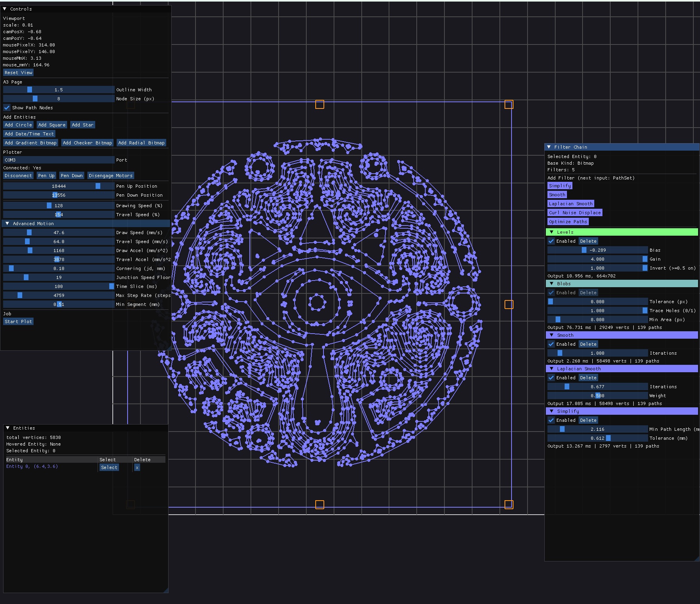Add a Curl Noise Displace filter
This screenshot has height=604, width=700.
(x=575, y=213)
